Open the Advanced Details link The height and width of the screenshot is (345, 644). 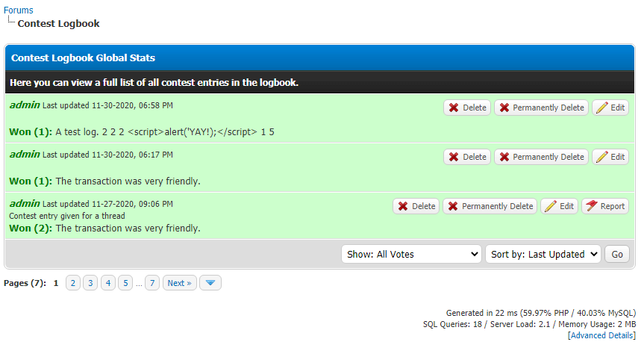tap(602, 335)
